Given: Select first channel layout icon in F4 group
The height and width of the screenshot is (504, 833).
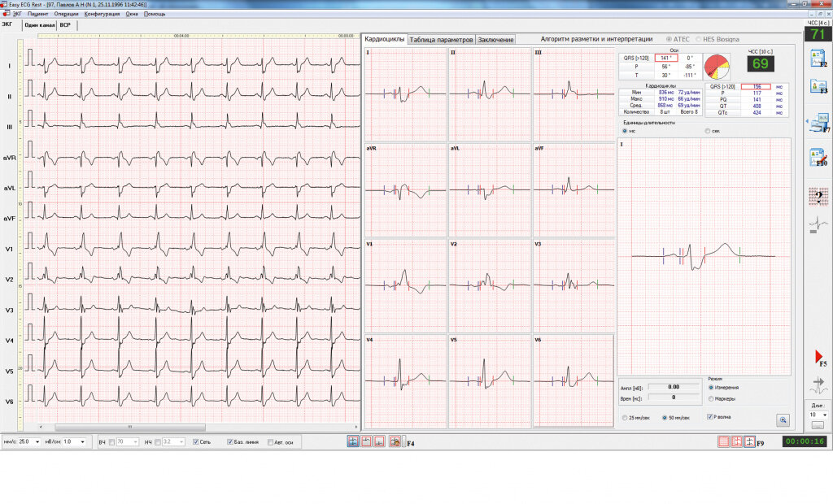Looking at the screenshot, I should click(353, 441).
